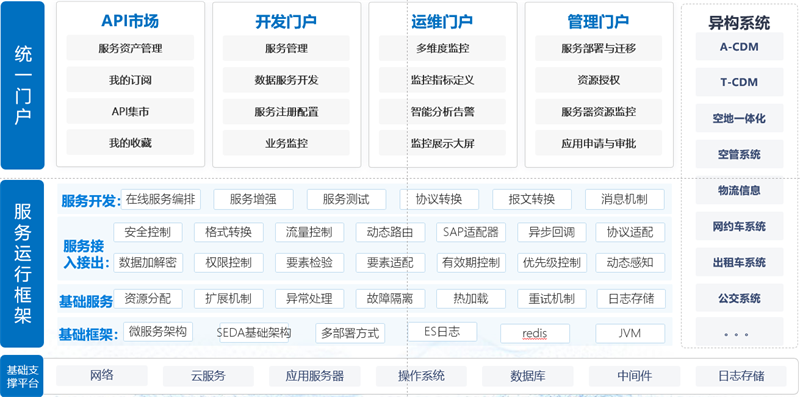Click 优先级控制 box

tap(552, 263)
